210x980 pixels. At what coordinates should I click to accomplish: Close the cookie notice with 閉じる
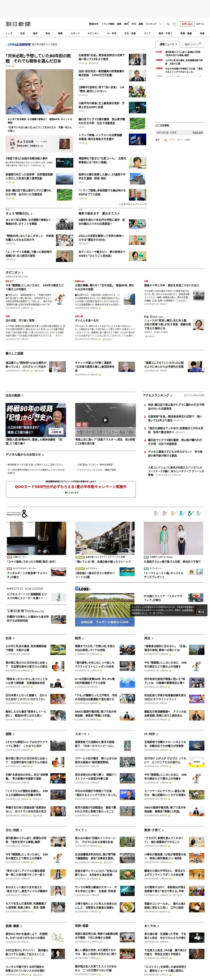[x=201, y=612]
